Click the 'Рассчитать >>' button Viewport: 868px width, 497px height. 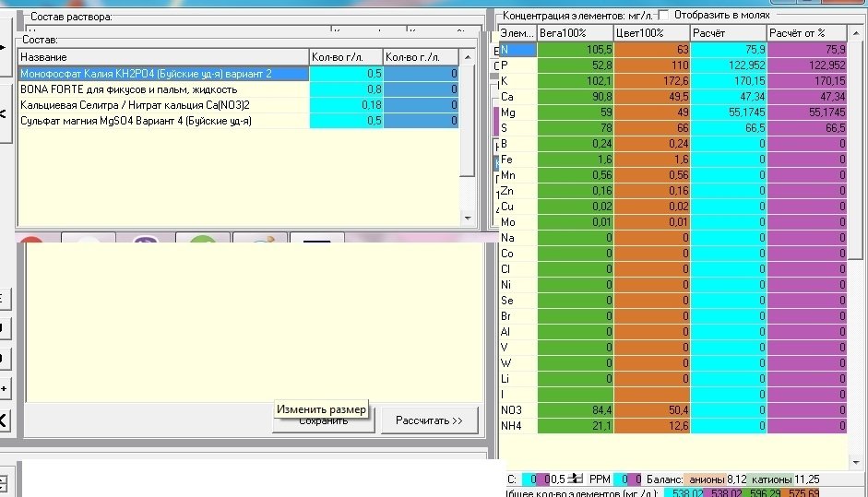point(429,420)
